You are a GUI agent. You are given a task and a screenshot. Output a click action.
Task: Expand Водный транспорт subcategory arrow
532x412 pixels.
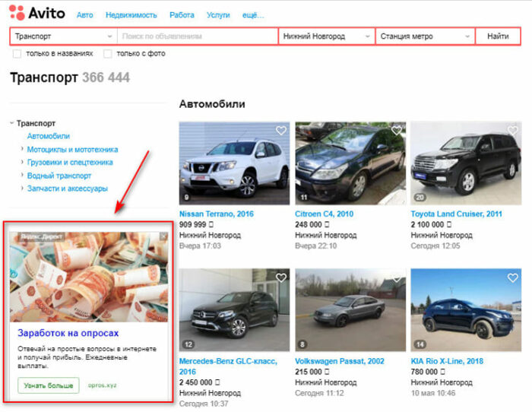[x=22, y=175]
